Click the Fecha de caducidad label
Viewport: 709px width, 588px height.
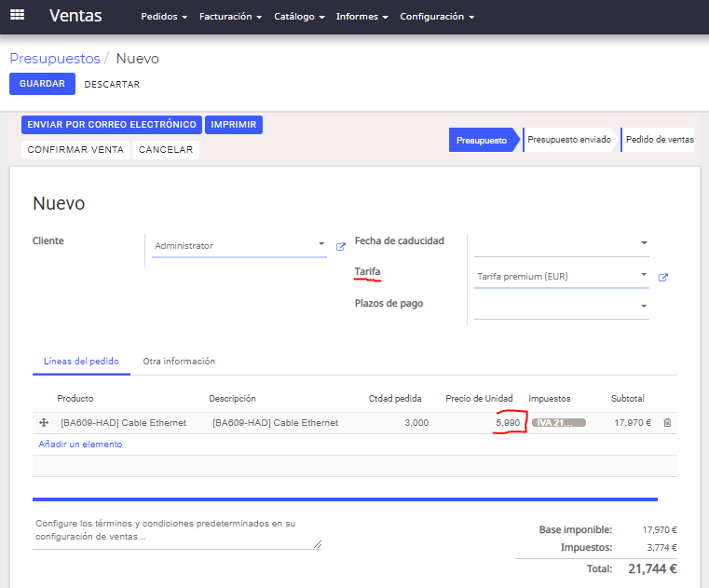[400, 240]
